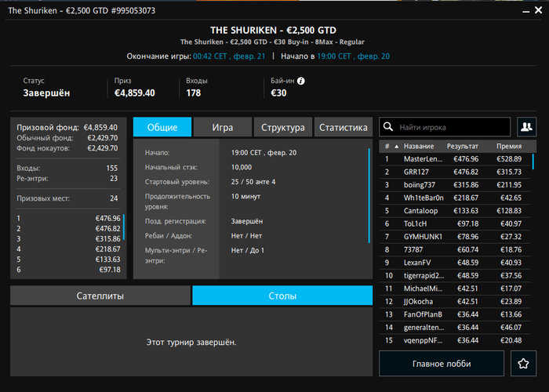Select player row Wh1teBar0n
The width and height of the screenshot is (549, 392).
pyautogui.click(x=454, y=198)
